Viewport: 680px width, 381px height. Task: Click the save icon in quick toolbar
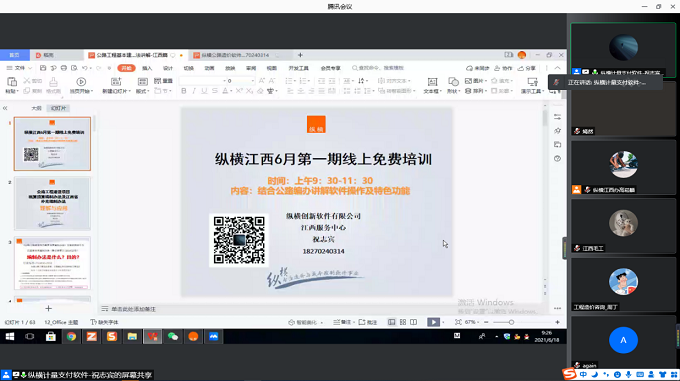click(x=43, y=68)
